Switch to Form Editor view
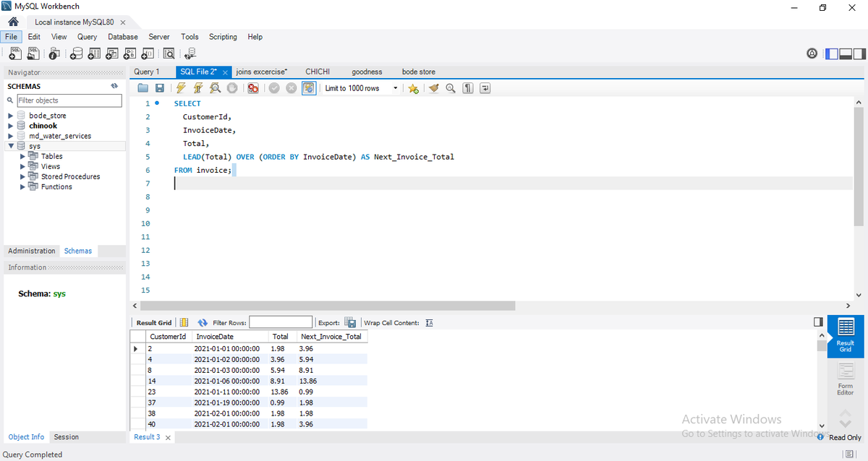The height and width of the screenshot is (461, 868). [846, 380]
